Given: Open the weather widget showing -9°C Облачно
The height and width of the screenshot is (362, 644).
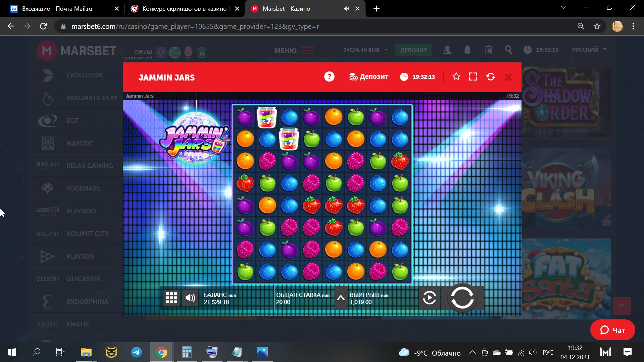Looking at the screenshot, I should point(429,353).
